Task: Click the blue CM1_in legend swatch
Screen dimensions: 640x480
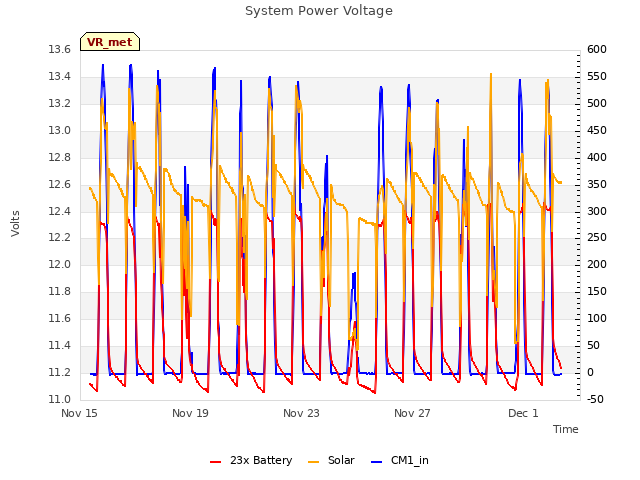Action: 376,462
